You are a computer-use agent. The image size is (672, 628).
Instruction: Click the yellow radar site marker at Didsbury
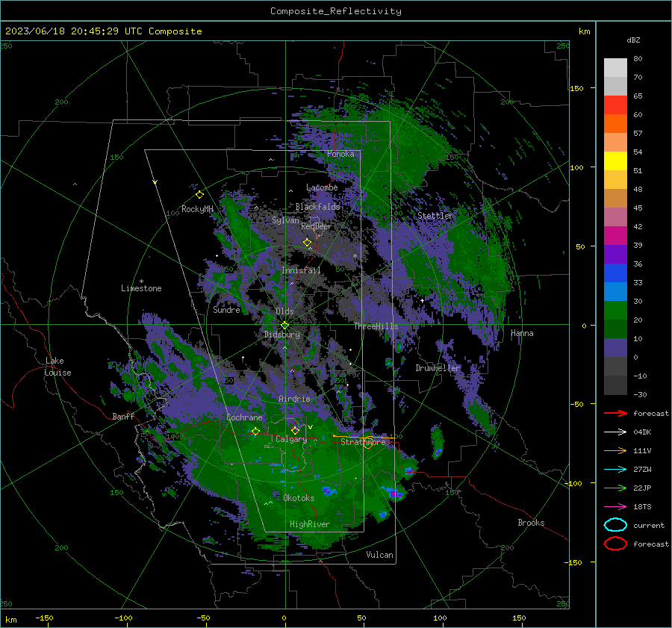284,326
